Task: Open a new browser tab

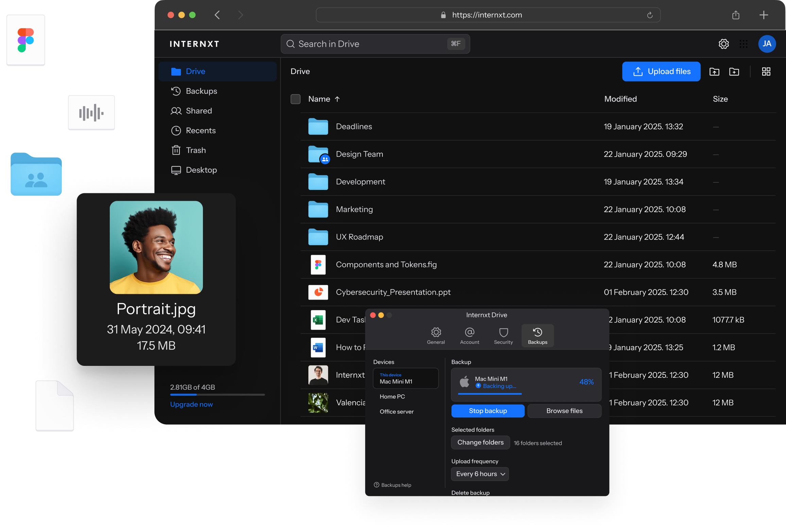Action: coord(764,15)
